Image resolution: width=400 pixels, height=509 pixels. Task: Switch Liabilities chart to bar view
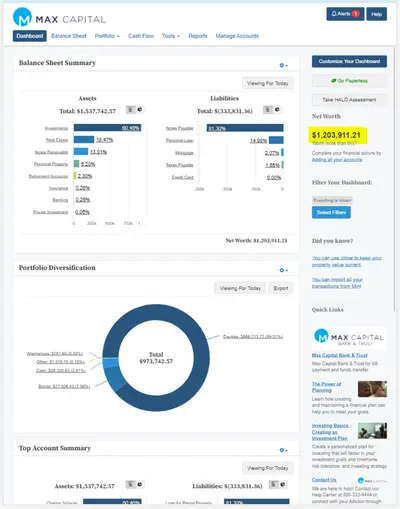[268, 109]
